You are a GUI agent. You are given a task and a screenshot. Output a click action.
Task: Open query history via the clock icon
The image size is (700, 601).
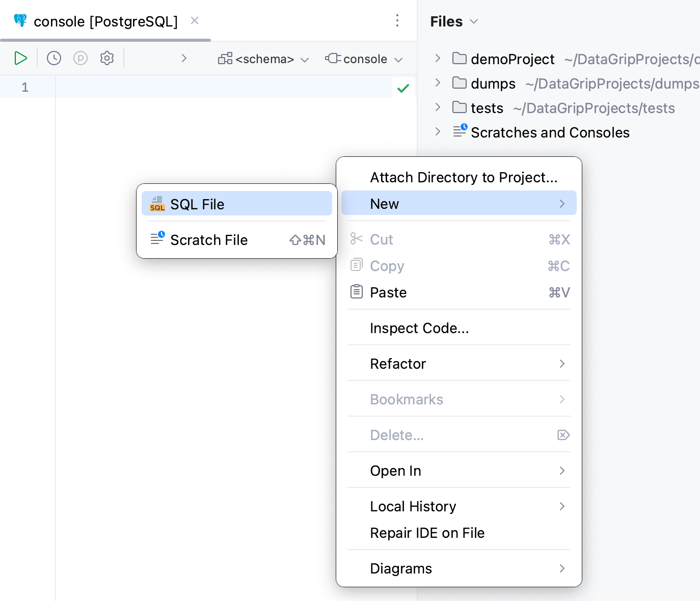click(x=53, y=58)
